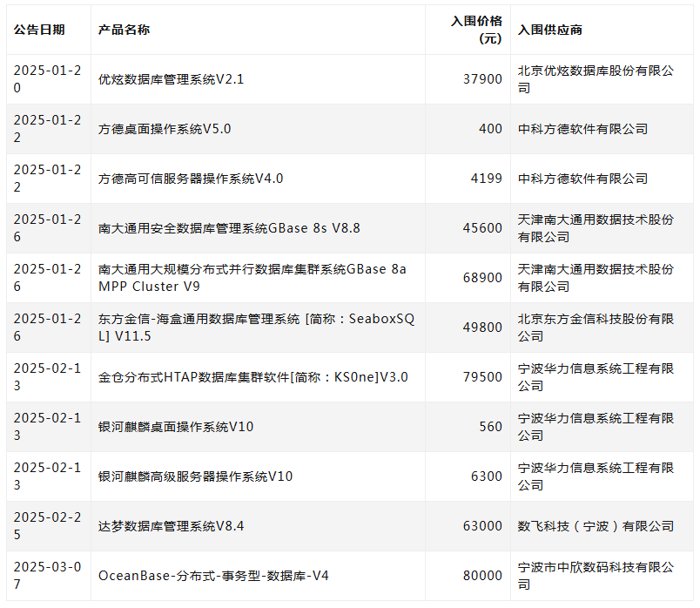Click supplier 宁波华力 in 6300 row

(x=596, y=476)
